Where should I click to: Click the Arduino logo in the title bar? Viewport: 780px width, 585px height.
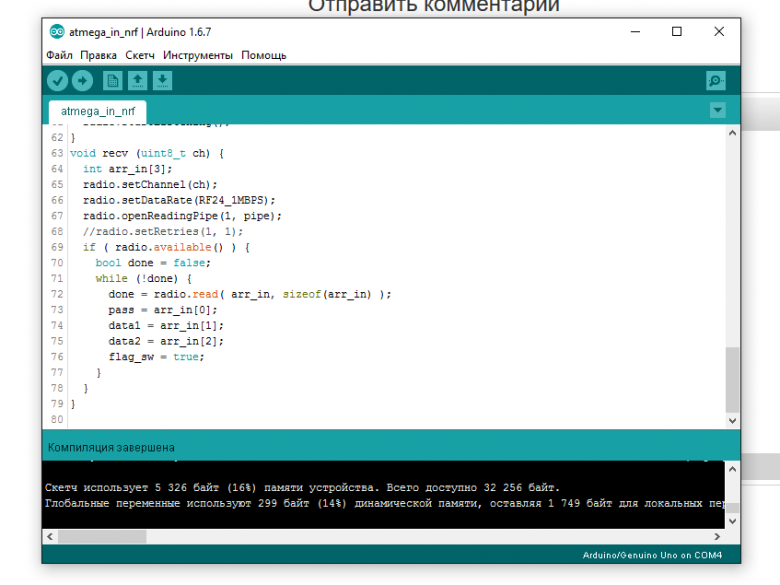pos(57,32)
